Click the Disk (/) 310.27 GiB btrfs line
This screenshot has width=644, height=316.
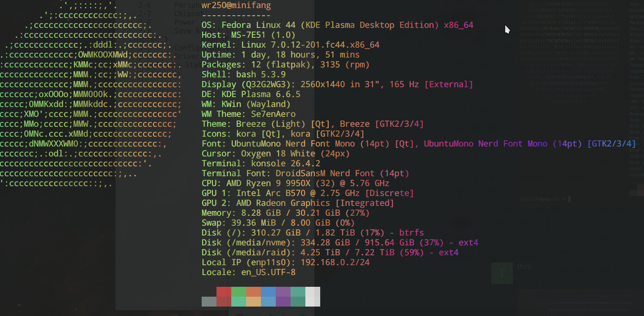pyautogui.click(x=313, y=233)
